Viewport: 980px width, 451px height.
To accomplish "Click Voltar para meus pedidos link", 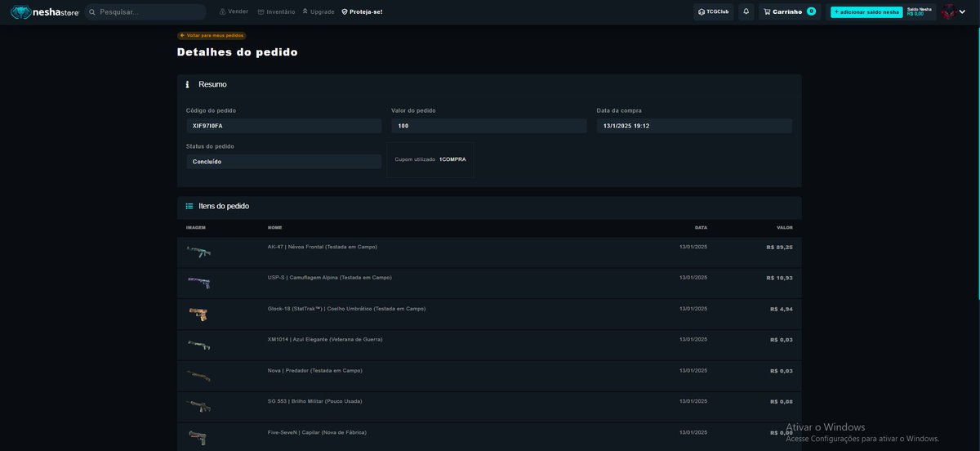I will (x=212, y=35).
